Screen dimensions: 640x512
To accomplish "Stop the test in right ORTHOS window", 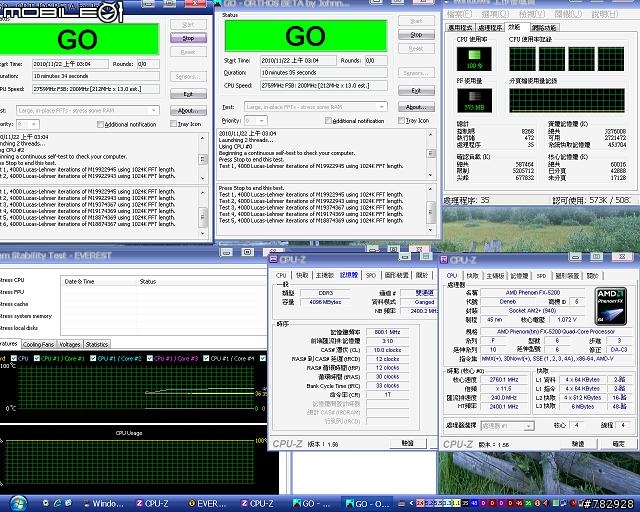I will pos(416,35).
